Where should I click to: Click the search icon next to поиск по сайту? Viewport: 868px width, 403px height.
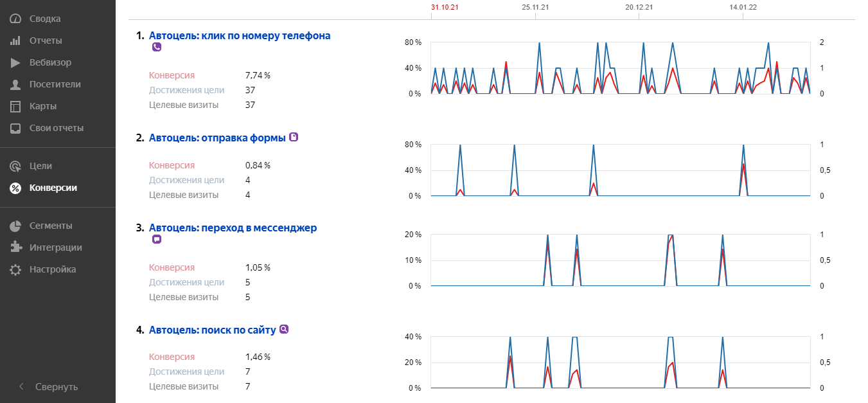tap(284, 329)
